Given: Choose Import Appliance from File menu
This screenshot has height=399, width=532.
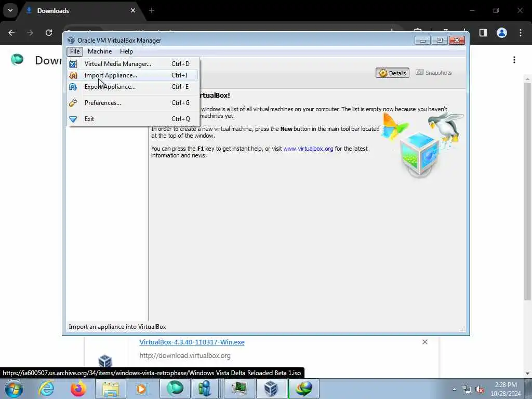Looking at the screenshot, I should pos(132,75).
